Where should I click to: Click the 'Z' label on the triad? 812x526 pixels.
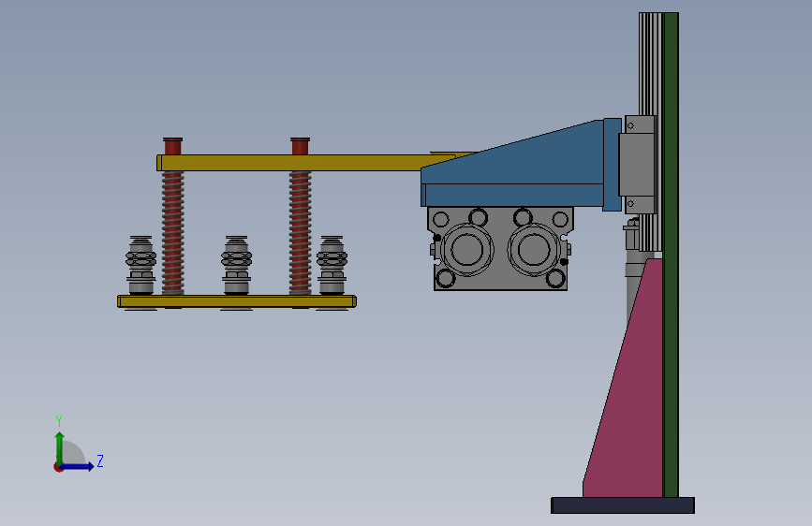coord(100,460)
